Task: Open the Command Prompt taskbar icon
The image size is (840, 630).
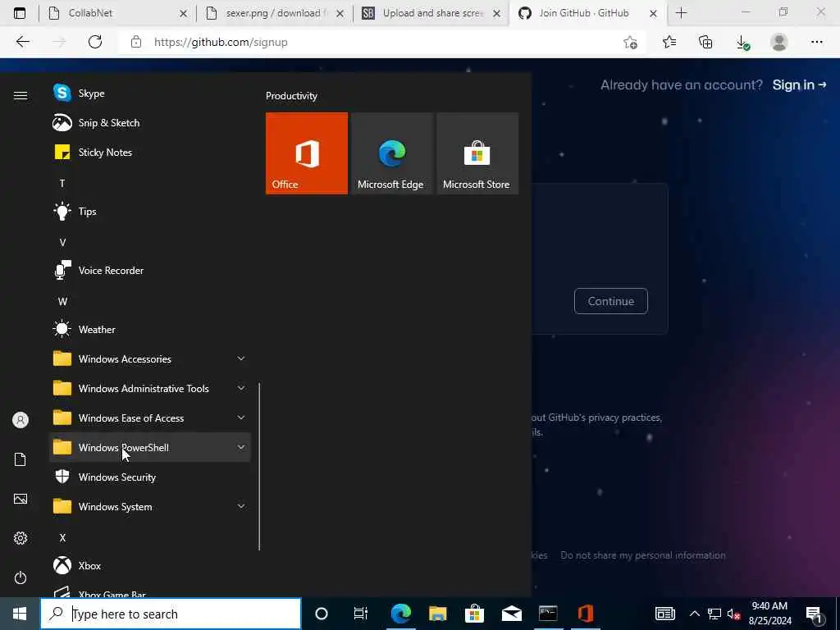Action: pos(548,614)
